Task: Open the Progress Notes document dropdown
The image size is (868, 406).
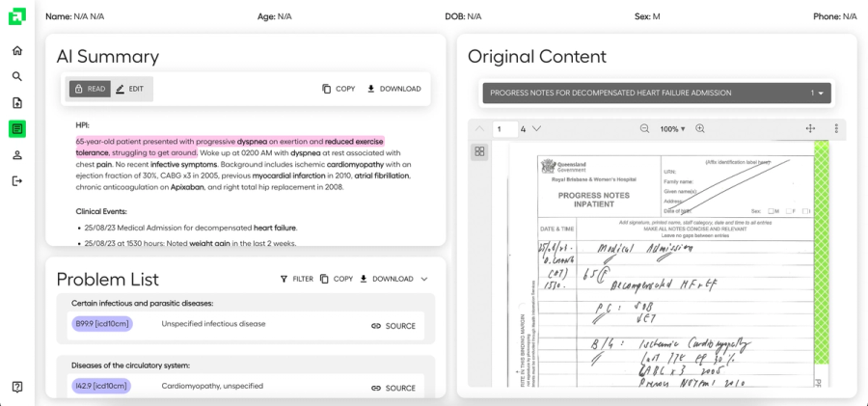Action: (x=657, y=93)
